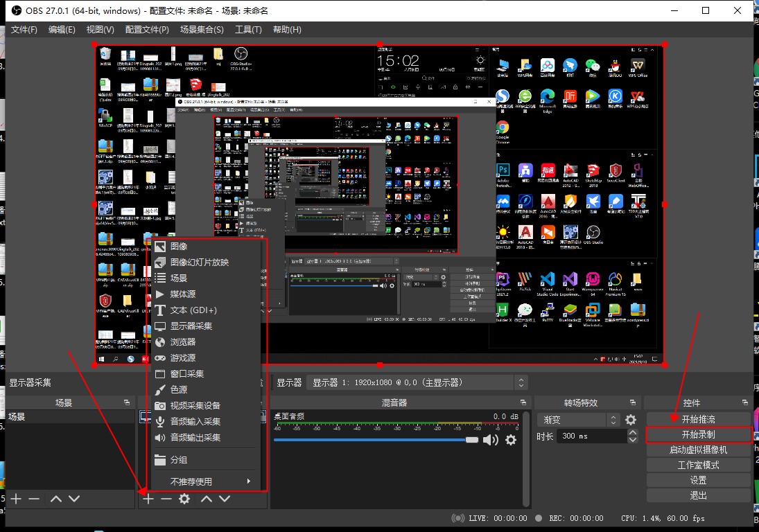This screenshot has height=532, width=759.
Task: Click the add scene plus icon
Action: point(16,499)
